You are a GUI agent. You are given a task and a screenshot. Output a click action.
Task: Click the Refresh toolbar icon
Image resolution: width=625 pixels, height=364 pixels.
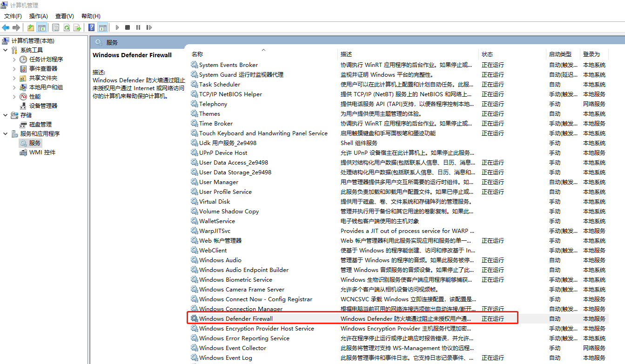(67, 27)
